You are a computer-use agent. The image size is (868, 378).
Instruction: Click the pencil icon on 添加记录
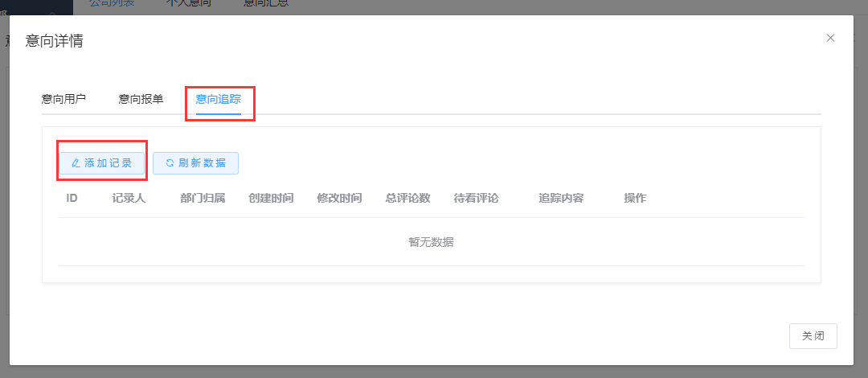76,163
